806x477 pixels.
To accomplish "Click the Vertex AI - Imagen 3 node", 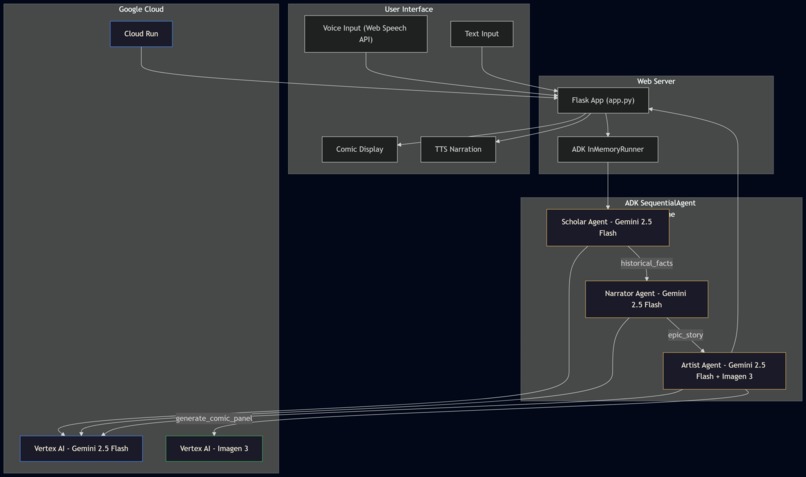I will 214,448.
